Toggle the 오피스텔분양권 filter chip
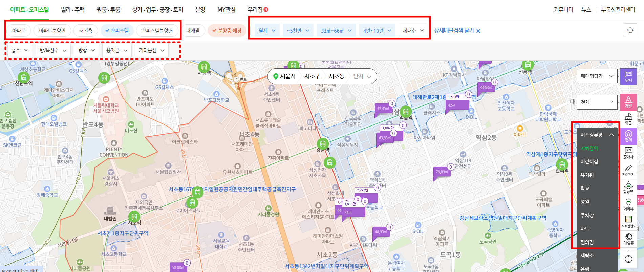This screenshot has height=272, width=644. [x=157, y=31]
